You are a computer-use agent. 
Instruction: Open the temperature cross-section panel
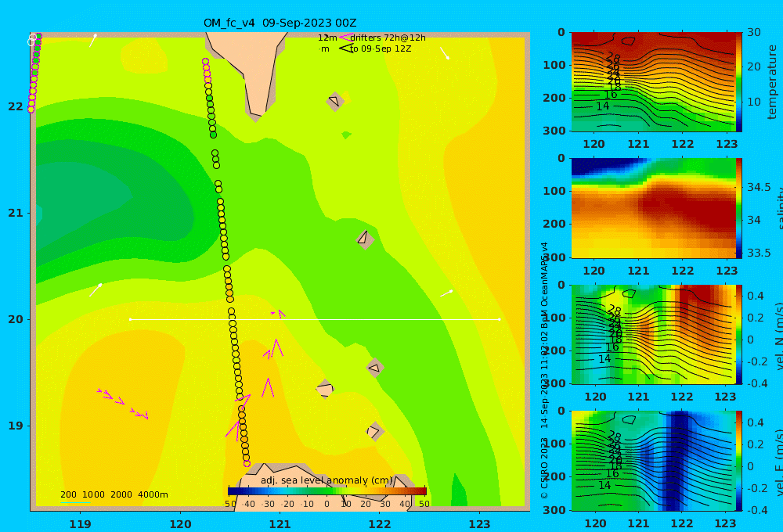pyautogui.click(x=653, y=82)
